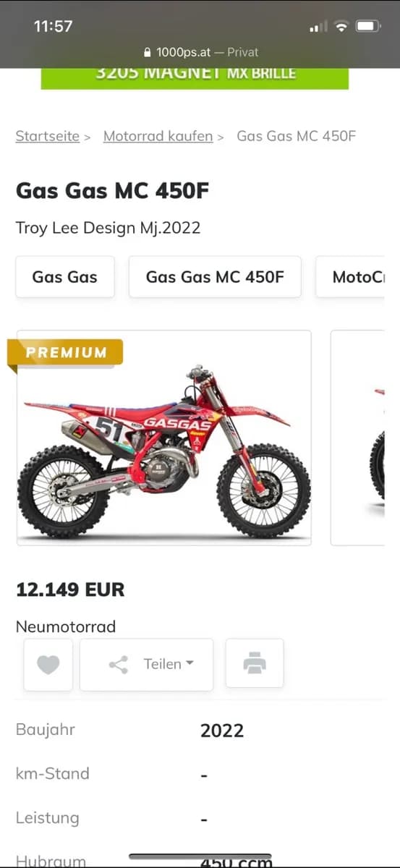The width and height of the screenshot is (400, 868).
Task: Open the main Gas Gas bike photo
Action: [164, 438]
